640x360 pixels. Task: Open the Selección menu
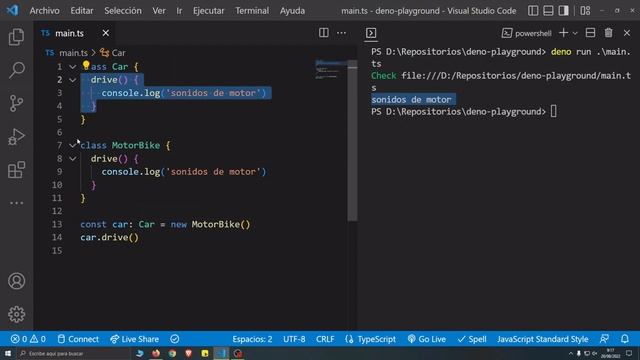(123, 11)
